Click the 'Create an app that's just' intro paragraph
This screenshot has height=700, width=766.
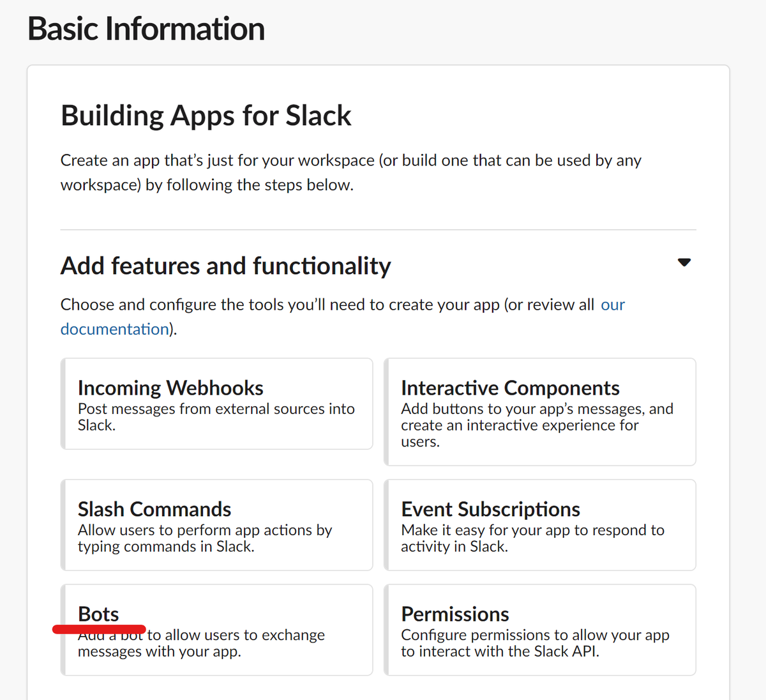(351, 172)
